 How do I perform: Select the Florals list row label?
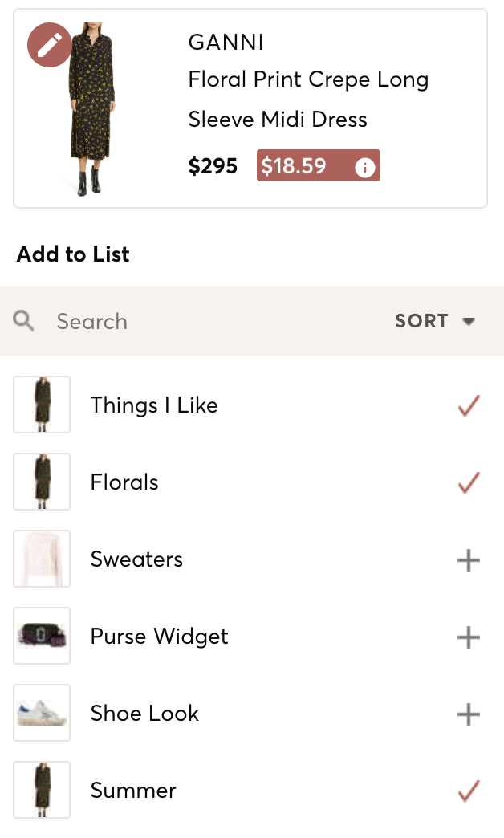coord(124,482)
